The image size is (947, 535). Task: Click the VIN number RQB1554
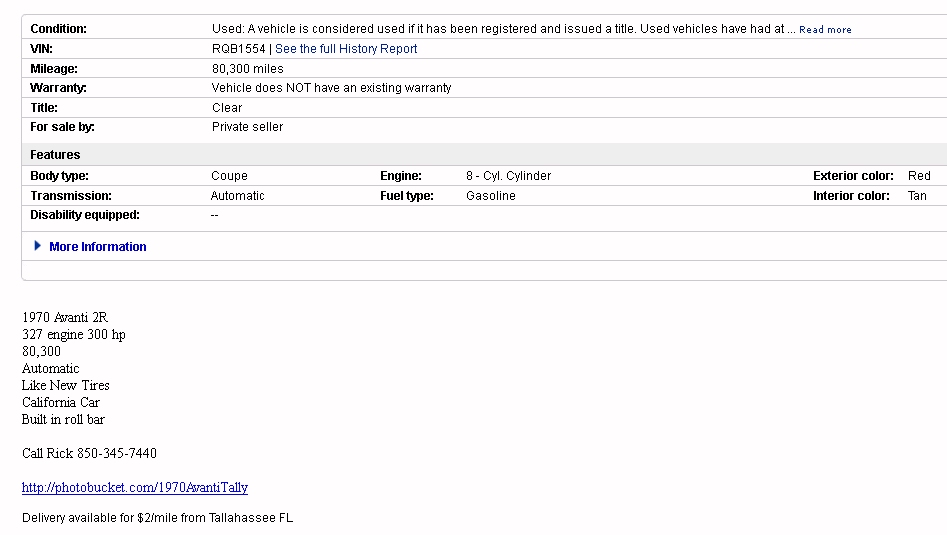tap(238, 49)
